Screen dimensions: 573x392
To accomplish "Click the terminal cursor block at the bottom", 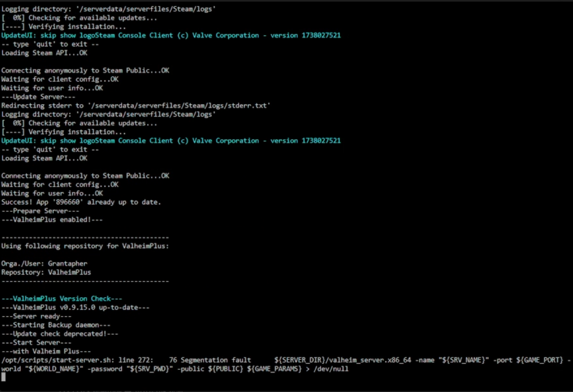I will [x=3, y=378].
